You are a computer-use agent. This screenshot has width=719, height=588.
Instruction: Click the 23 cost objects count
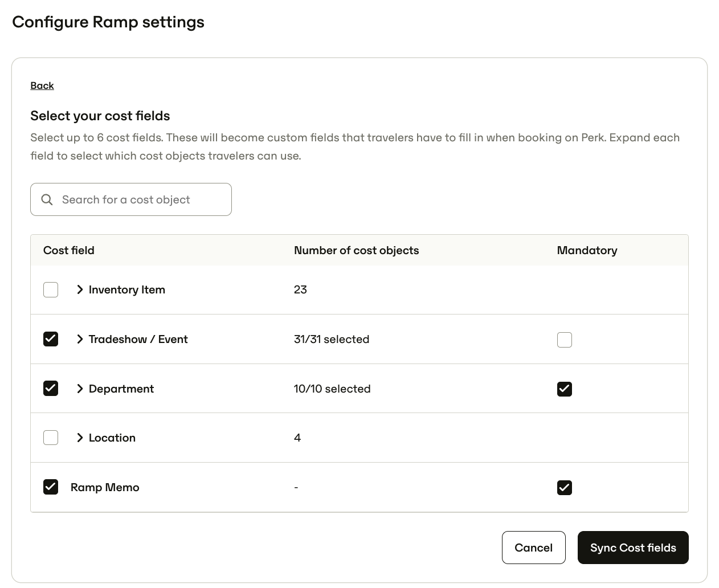point(300,289)
